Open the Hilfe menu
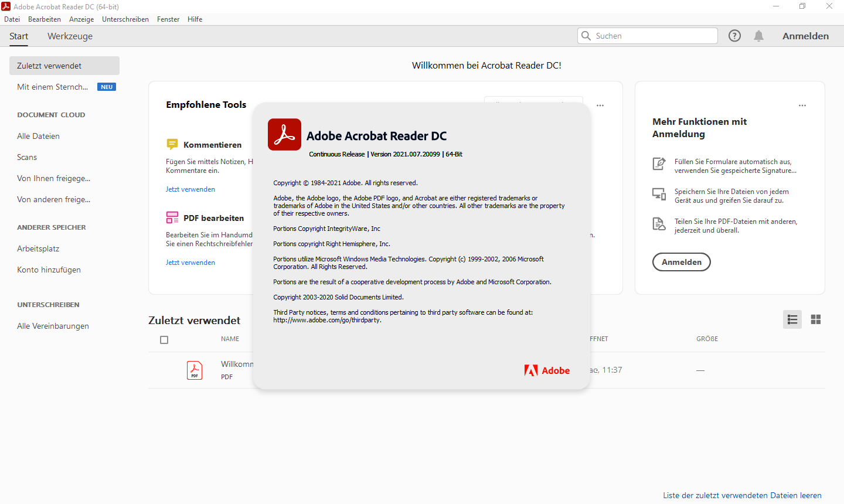844x504 pixels. 195,19
